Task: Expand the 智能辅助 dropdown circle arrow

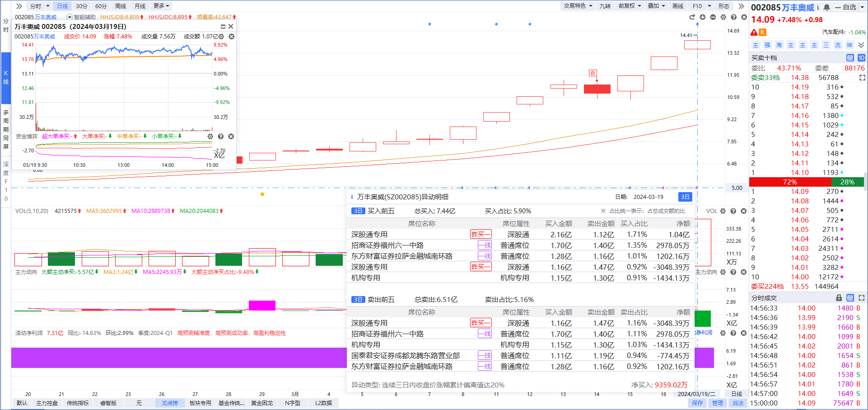Action: coord(70,17)
